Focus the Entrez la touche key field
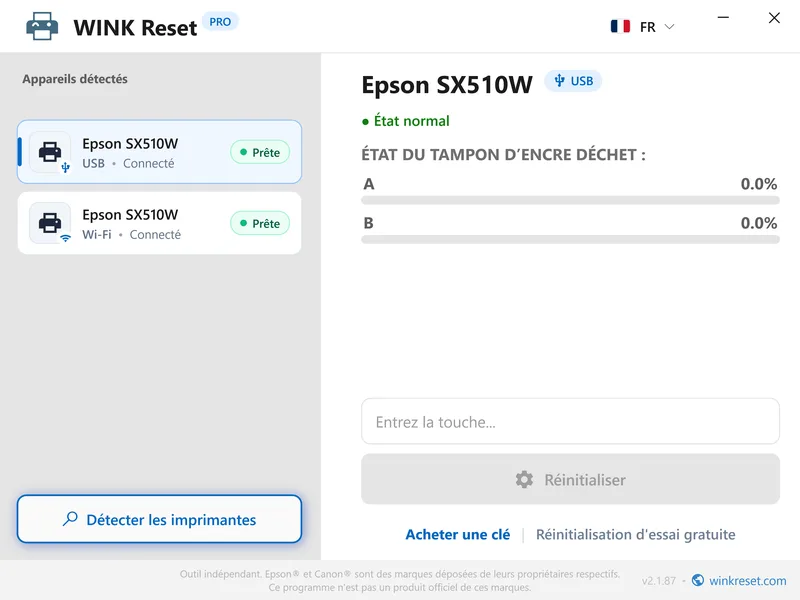Image resolution: width=800 pixels, height=600 pixels. pyautogui.click(x=570, y=421)
